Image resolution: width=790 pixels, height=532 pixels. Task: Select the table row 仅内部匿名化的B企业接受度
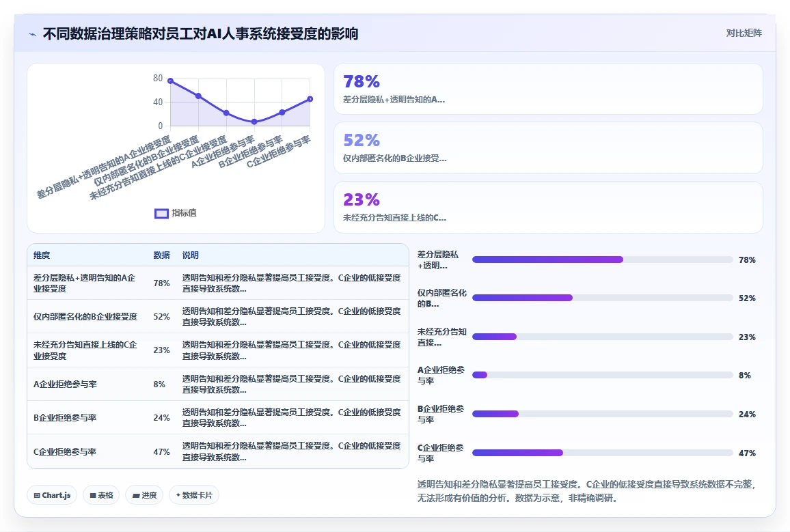(217, 317)
